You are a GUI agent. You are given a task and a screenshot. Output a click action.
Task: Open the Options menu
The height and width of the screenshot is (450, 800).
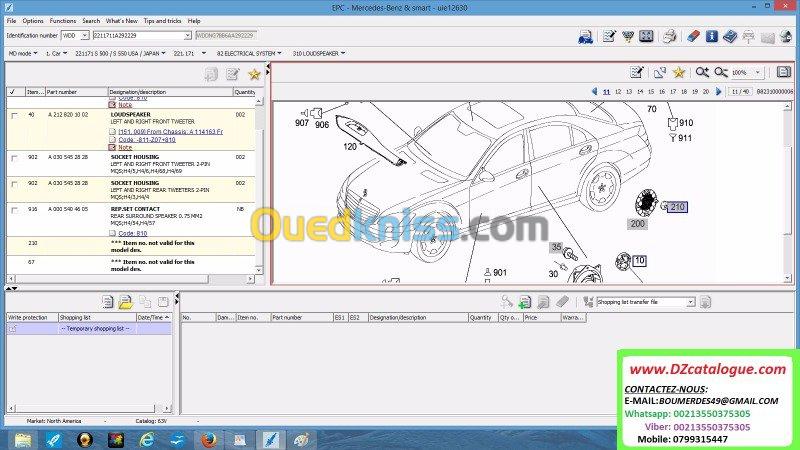point(33,21)
